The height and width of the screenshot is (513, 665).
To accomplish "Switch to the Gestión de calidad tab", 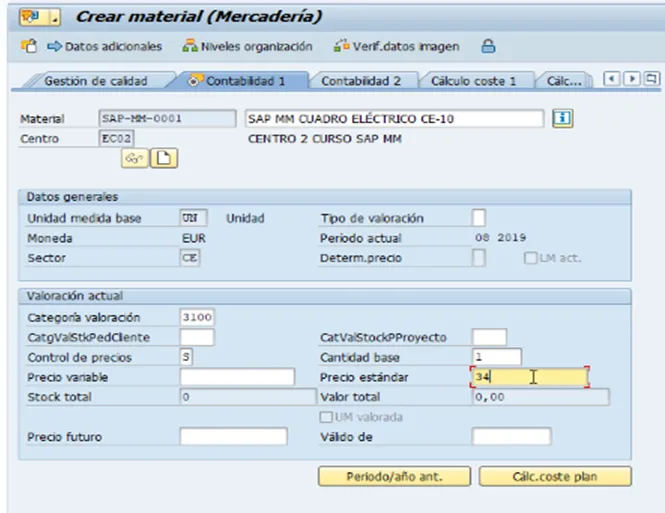I will pos(96,81).
